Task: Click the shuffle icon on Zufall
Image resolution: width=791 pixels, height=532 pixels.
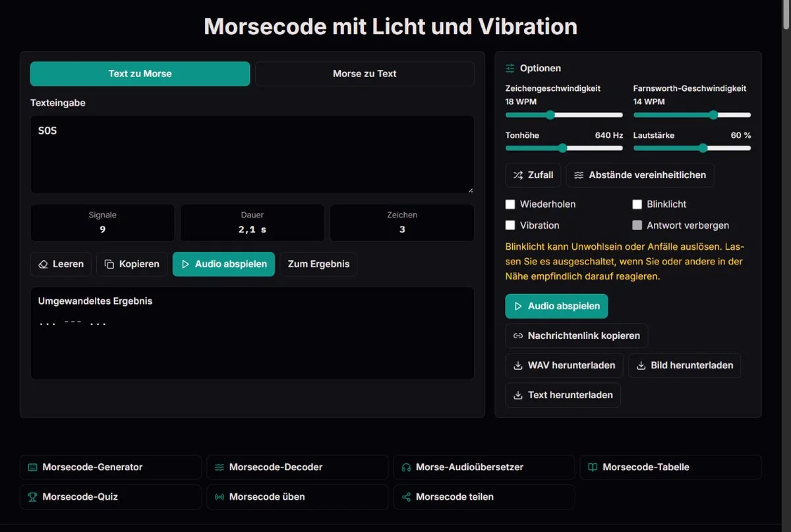Action: click(519, 175)
